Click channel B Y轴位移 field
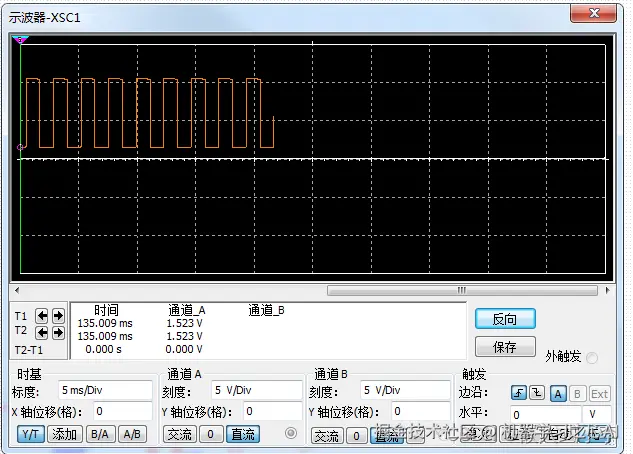Image resolution: width=633 pixels, height=454 pixels. 421,411
